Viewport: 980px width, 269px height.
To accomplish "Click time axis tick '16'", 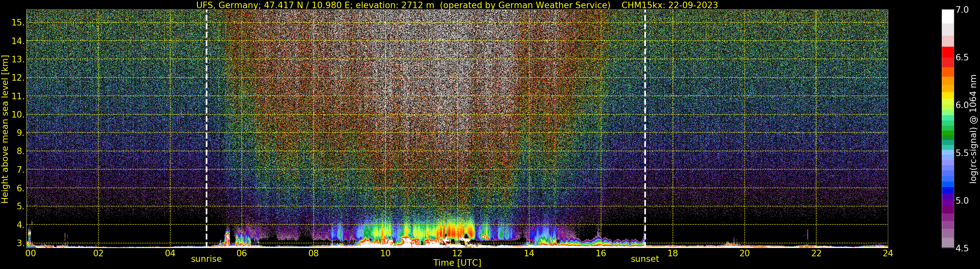I will (601, 253).
